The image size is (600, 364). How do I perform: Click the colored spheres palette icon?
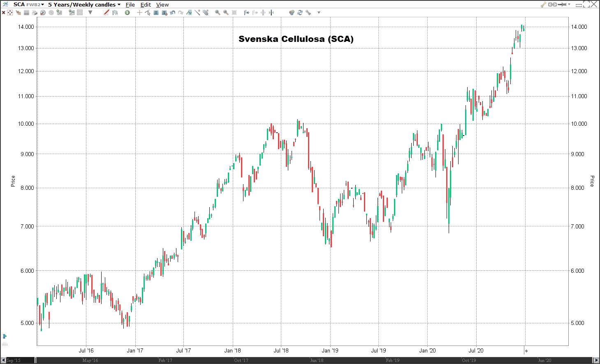[292, 13]
